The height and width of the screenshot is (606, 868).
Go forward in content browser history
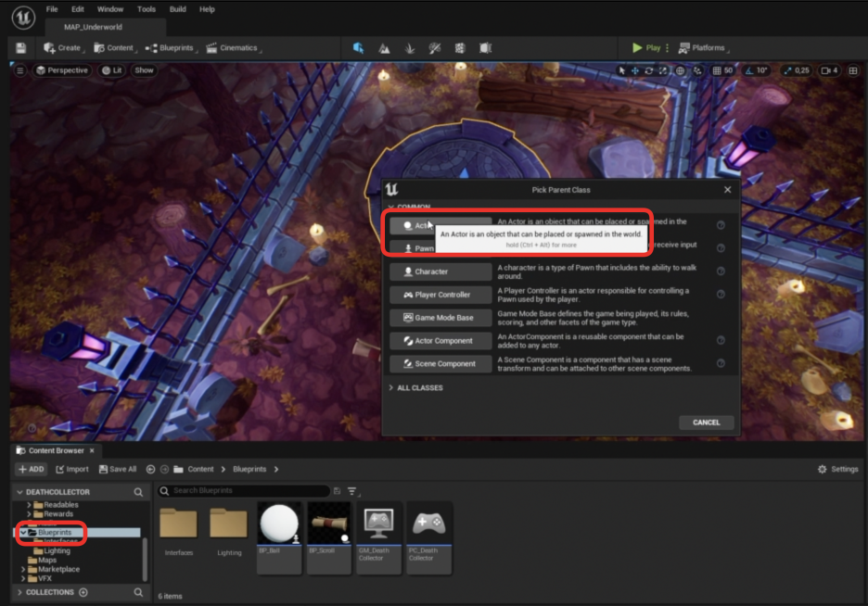tap(164, 469)
